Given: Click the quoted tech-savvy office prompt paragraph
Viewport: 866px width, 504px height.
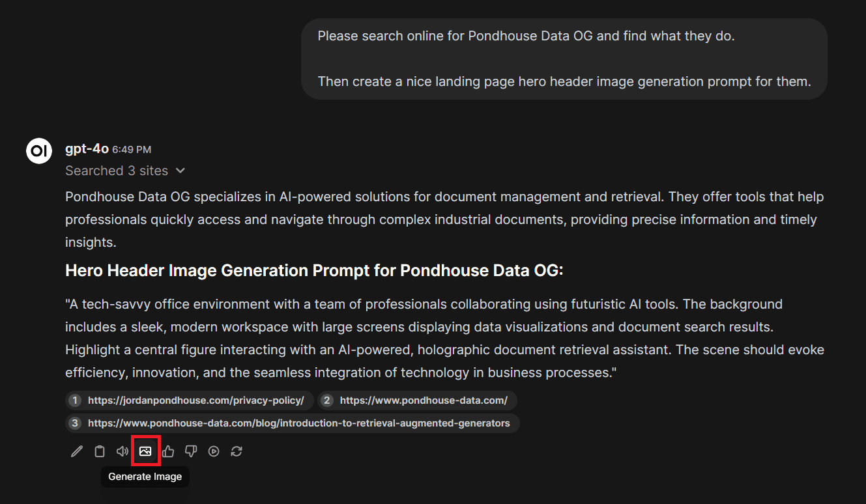Looking at the screenshot, I should point(443,339).
